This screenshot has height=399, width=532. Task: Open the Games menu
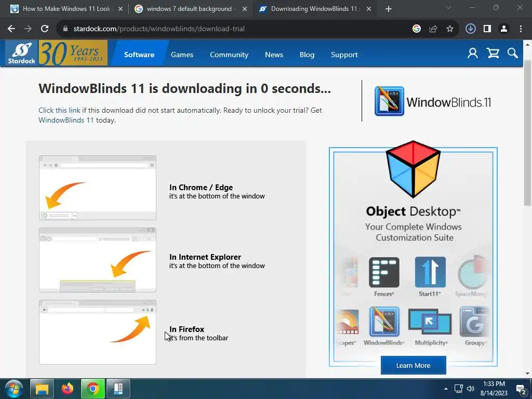coord(182,55)
